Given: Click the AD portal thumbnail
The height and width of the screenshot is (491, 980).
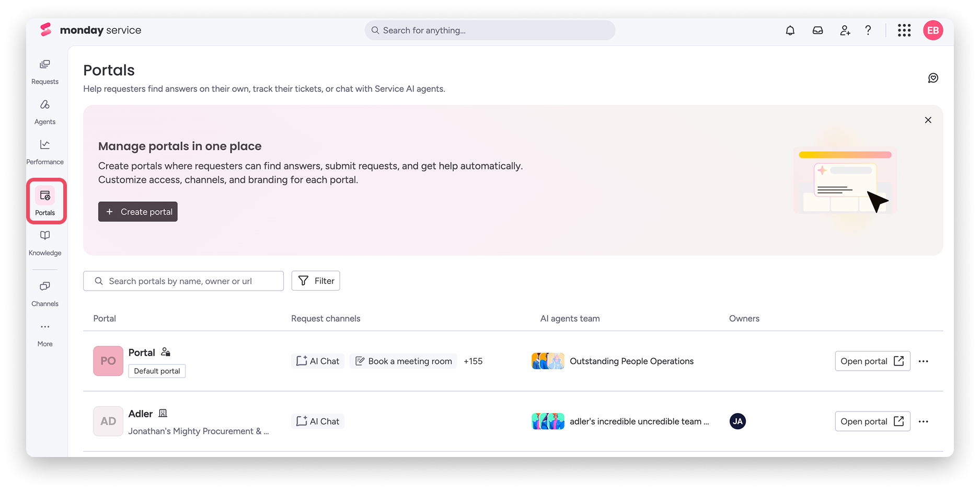Looking at the screenshot, I should pyautogui.click(x=108, y=421).
